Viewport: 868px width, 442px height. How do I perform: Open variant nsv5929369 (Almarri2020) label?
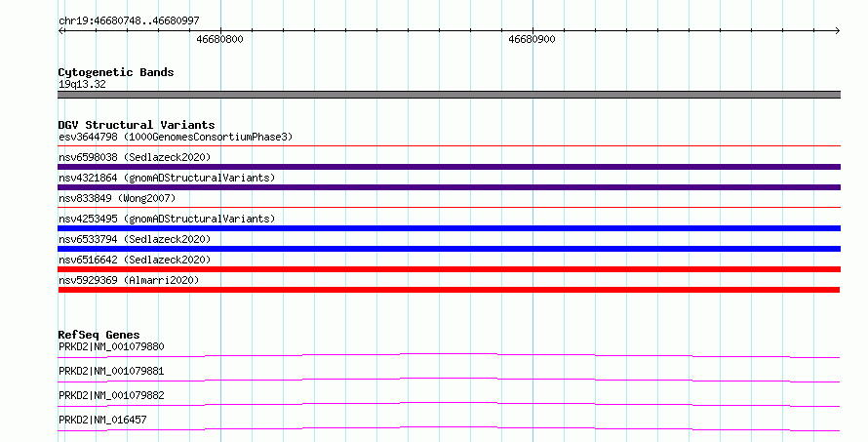pos(129,280)
